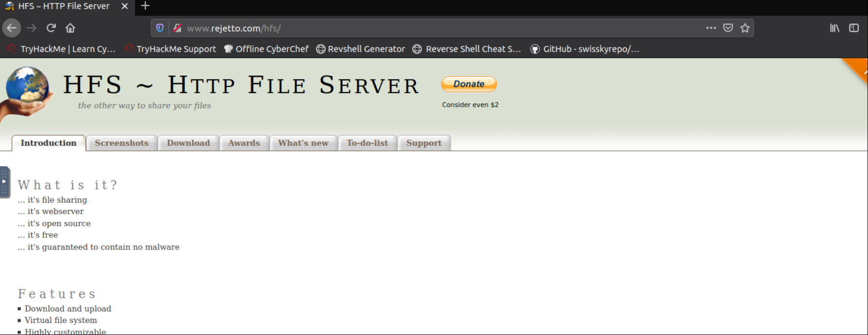Select the HFS ~ HTTP File Server browser tab

point(67,6)
